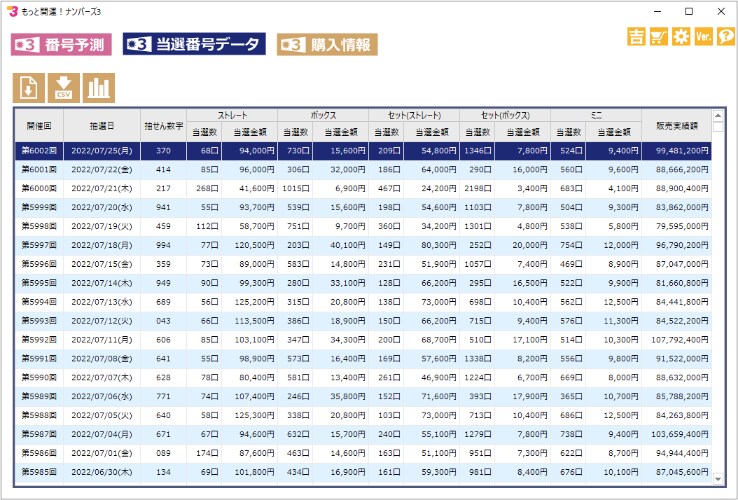The width and height of the screenshot is (738, 500).
Task: Click sales amount 94,944,400円
Action: pos(682,453)
